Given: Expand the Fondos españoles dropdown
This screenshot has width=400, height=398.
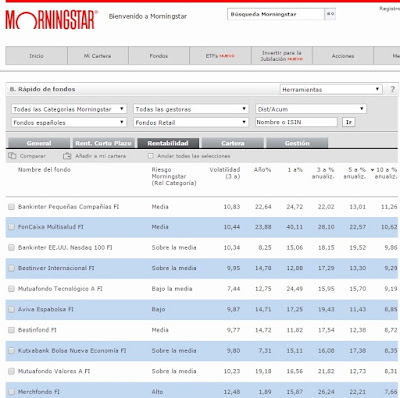Looking at the screenshot, I should (x=69, y=122).
